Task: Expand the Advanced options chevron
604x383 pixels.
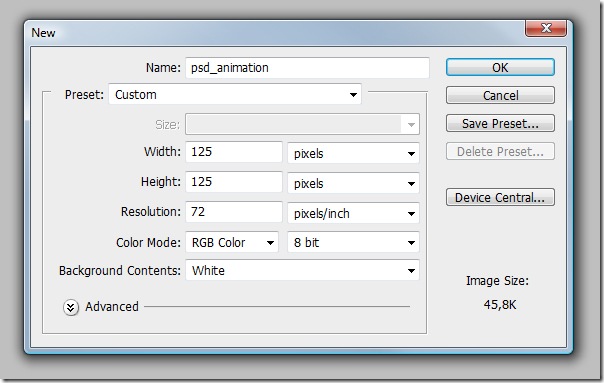Action: click(x=71, y=307)
